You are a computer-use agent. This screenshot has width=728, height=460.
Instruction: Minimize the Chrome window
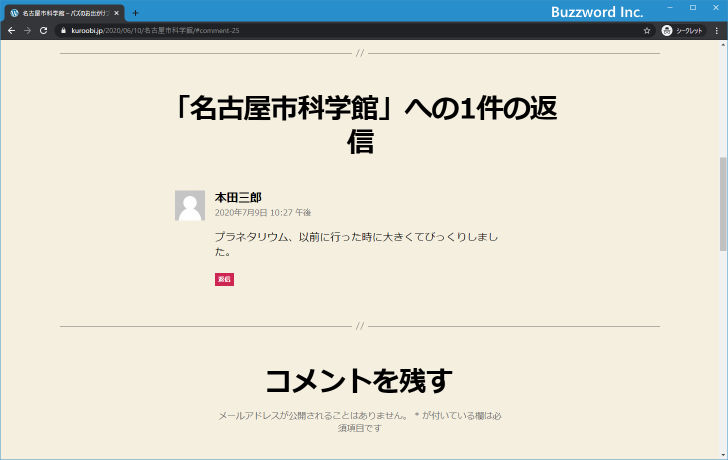coord(670,7)
